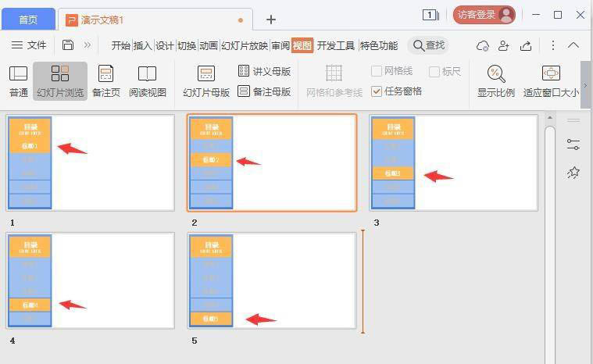Open Zoom ratio (显示比例) dialog

[x=496, y=81]
